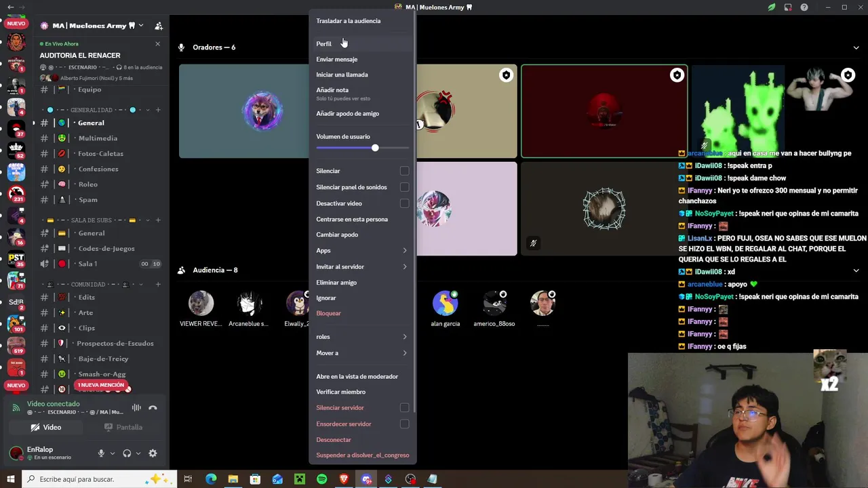Open headphone output options chevron
This screenshot has width=868, height=488.
click(138, 453)
